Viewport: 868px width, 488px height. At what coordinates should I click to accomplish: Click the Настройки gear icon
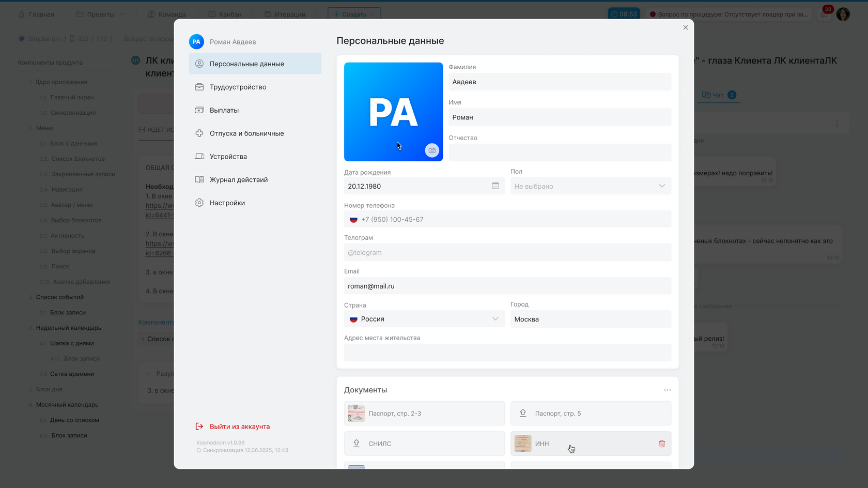pos(199,203)
